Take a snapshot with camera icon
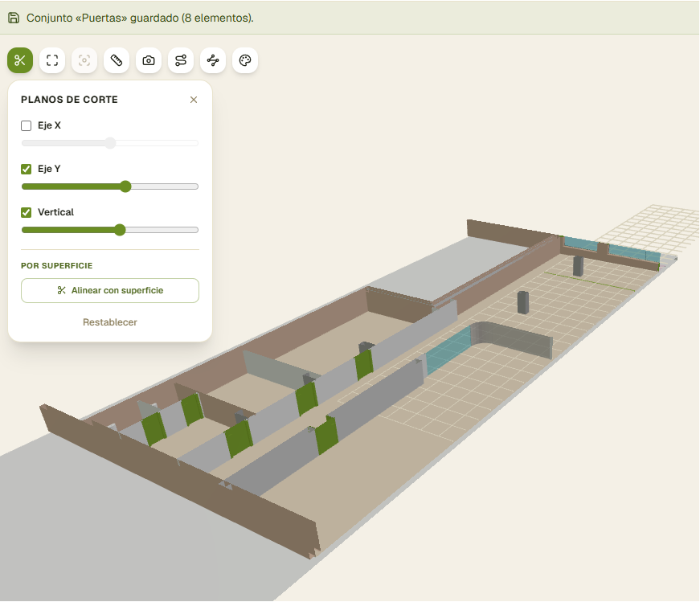This screenshot has width=700, height=602. (149, 60)
